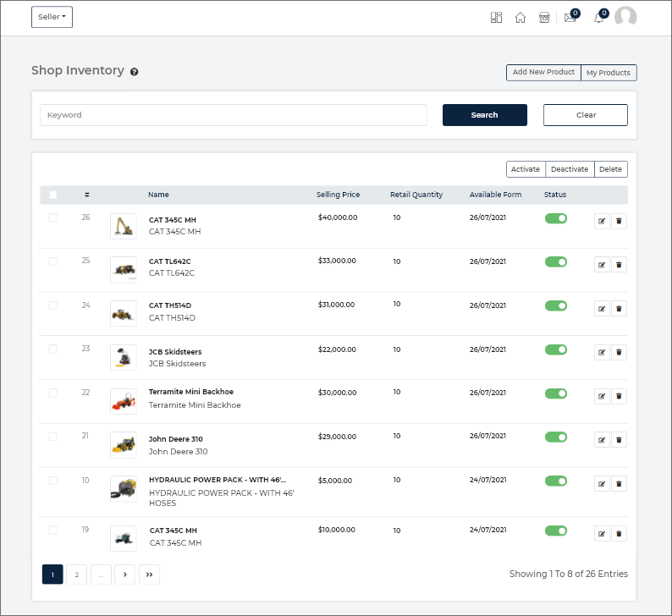Select the checkbox for row 26
Screen dimensions: 672x616
pyautogui.click(x=53, y=217)
